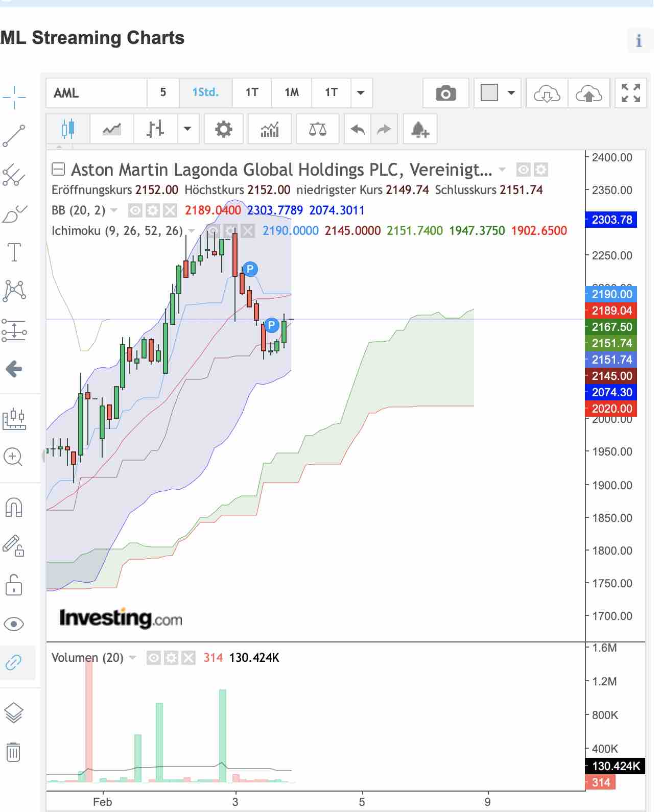Open the prediction and measurement tool
660x812 pixels.
pyautogui.click(x=14, y=330)
